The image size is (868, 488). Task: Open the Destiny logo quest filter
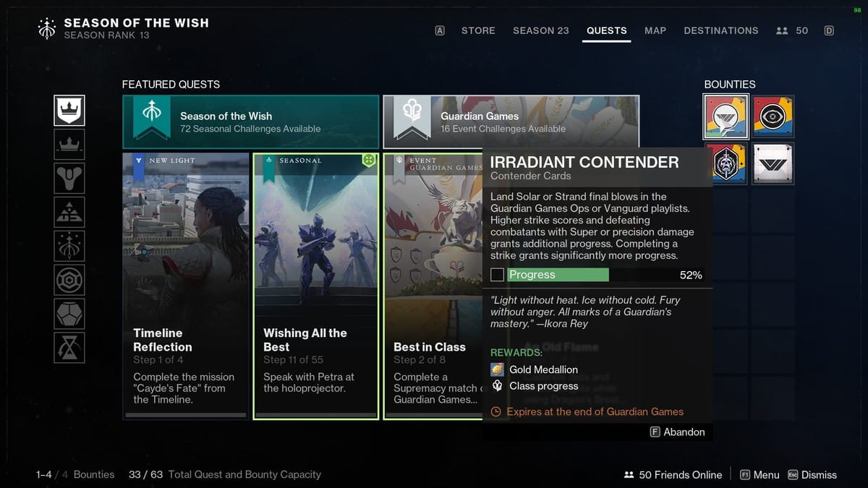click(x=69, y=178)
